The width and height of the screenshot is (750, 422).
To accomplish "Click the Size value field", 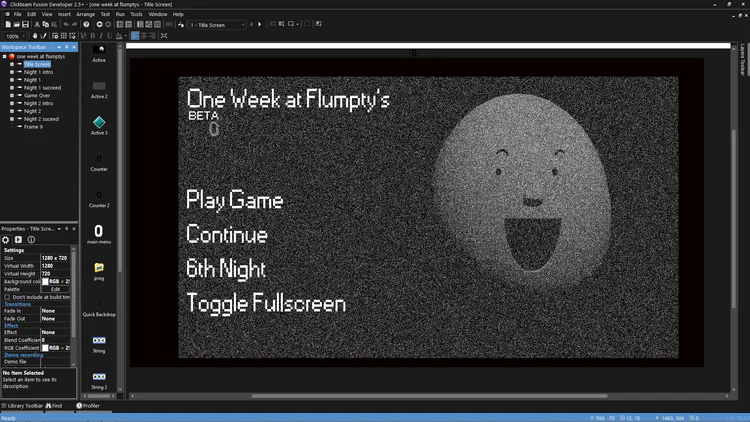I will click(55, 258).
